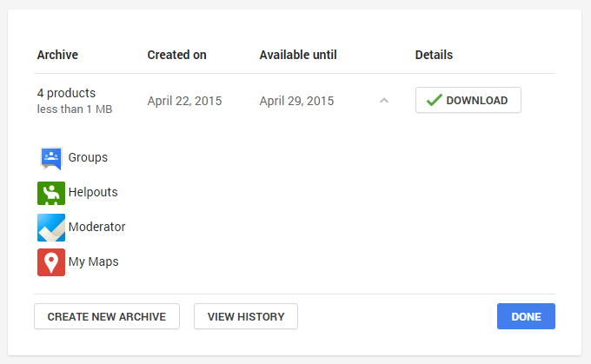
Task: Click the green Helpouts icon
Action: [51, 192]
